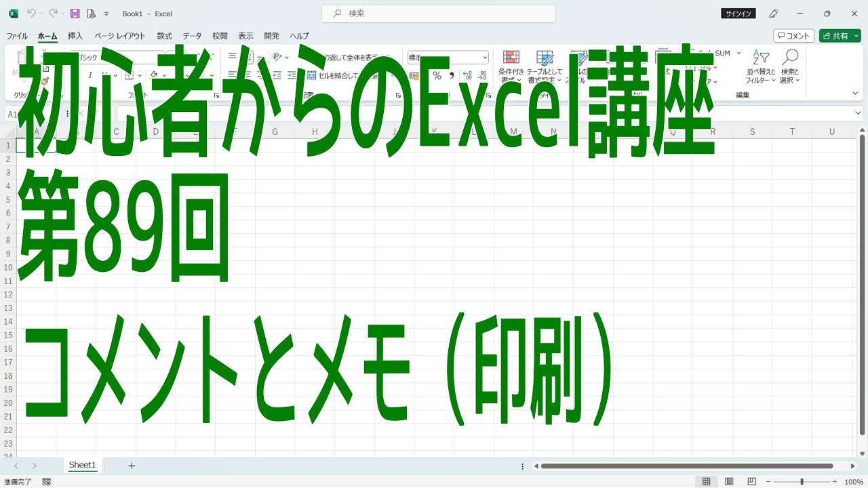This screenshot has height=488, width=868.
Task: Open the Share (共有) dropdown arrow
Action: (855, 36)
